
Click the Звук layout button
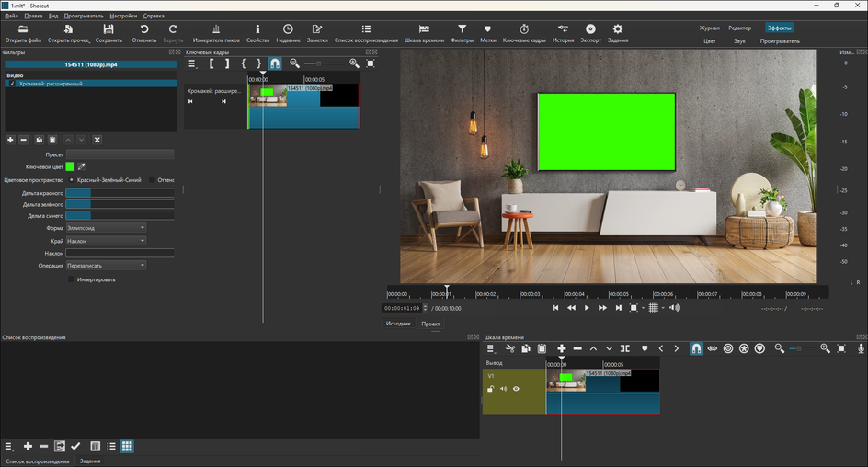(739, 41)
